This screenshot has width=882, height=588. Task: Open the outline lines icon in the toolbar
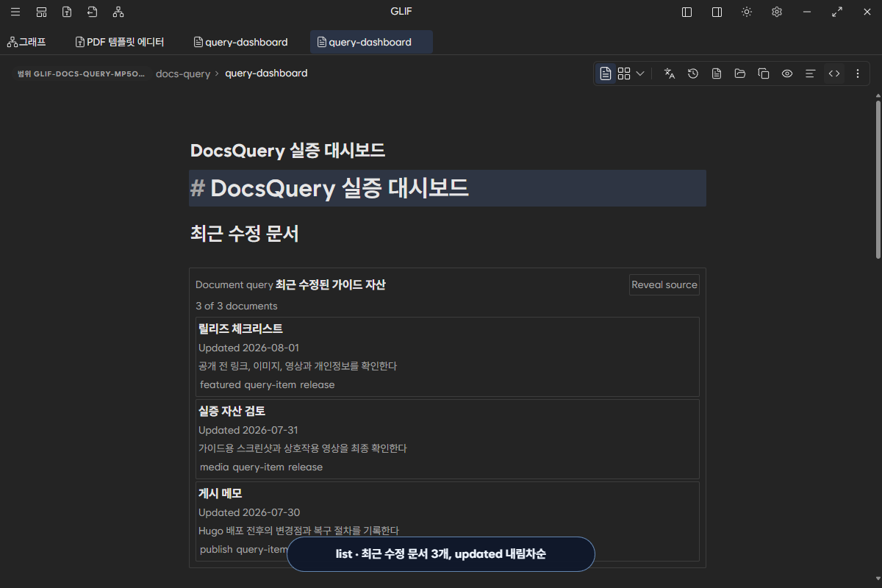tap(811, 73)
